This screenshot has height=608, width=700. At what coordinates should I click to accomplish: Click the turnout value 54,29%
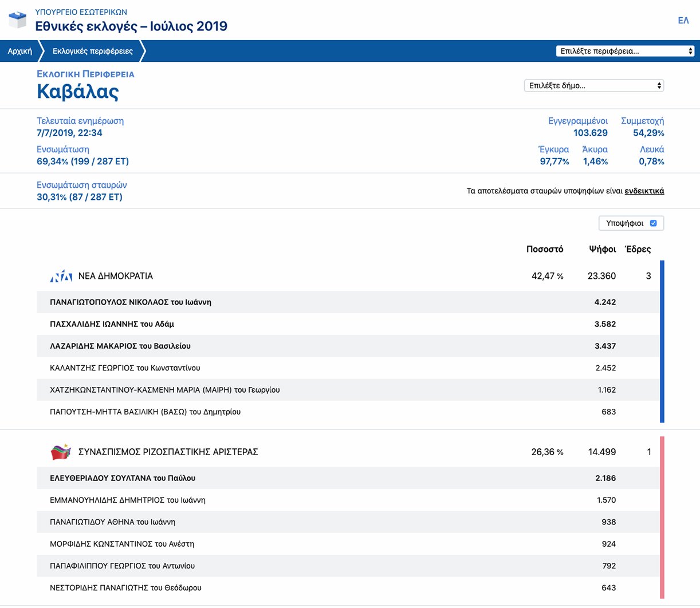tap(648, 133)
